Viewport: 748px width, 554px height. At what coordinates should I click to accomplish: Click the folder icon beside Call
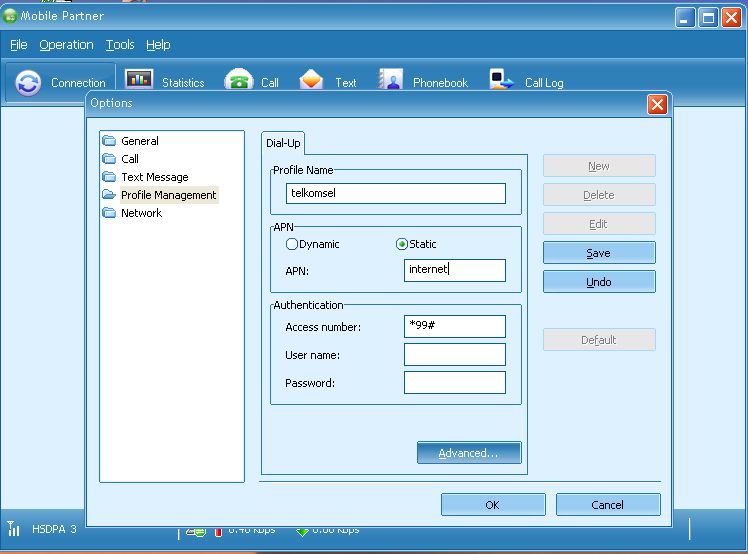109,158
